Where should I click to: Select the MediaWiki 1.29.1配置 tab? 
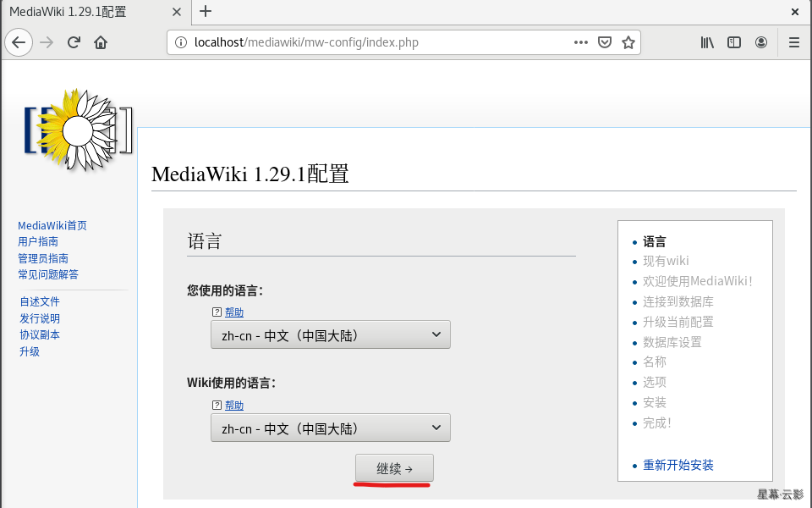tap(85, 12)
